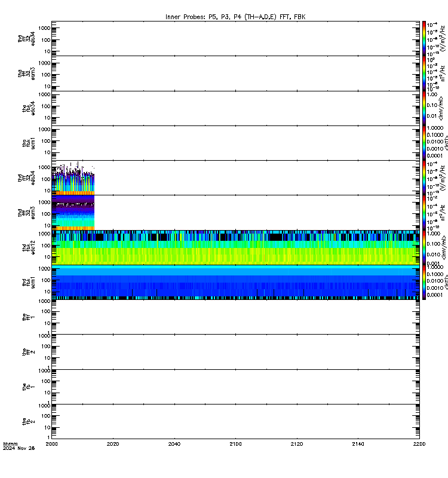Screen dimensions: 448x478
Task: Click the color bar beside tha fbk scm1 panel
Action: click(424, 143)
